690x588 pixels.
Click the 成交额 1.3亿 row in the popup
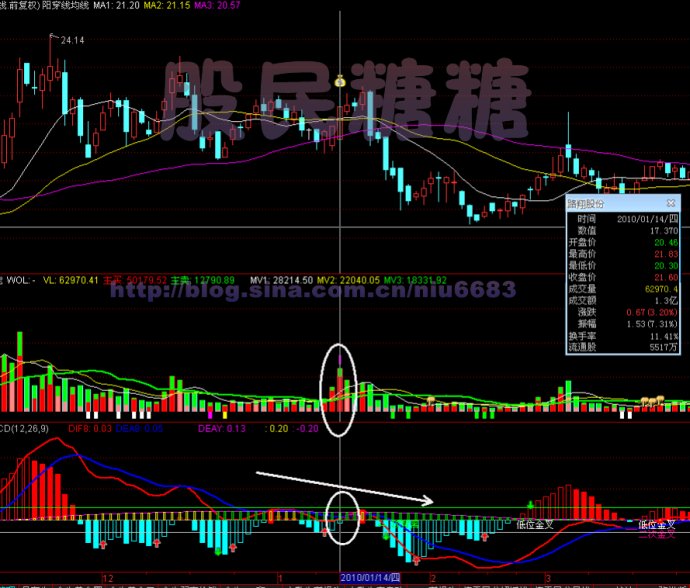tap(623, 301)
